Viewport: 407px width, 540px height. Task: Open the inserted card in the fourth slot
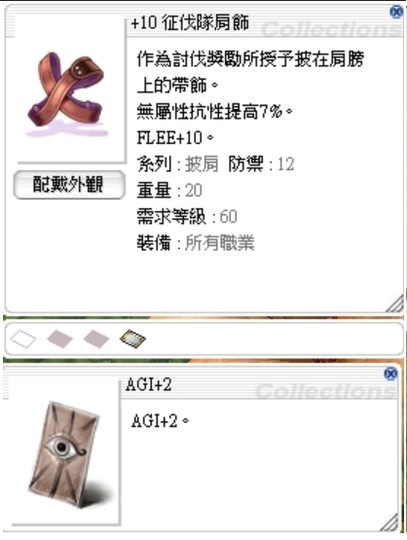pos(133,339)
